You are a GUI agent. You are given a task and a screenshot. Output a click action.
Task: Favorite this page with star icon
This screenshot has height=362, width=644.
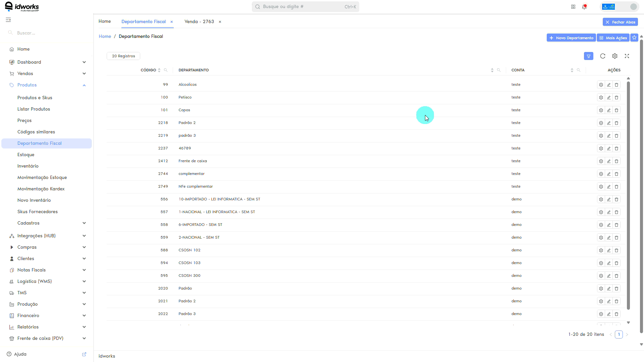coord(634,38)
